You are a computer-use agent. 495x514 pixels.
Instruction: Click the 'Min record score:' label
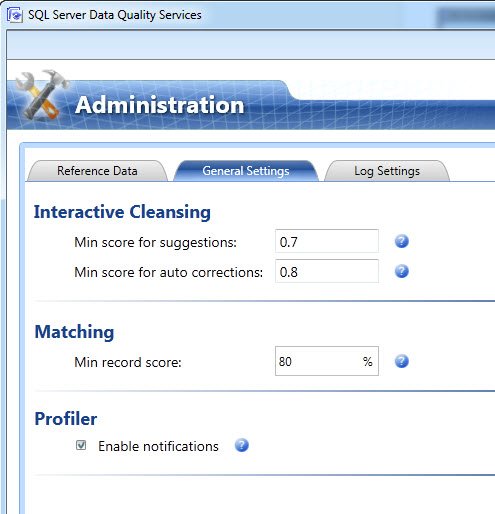128,362
